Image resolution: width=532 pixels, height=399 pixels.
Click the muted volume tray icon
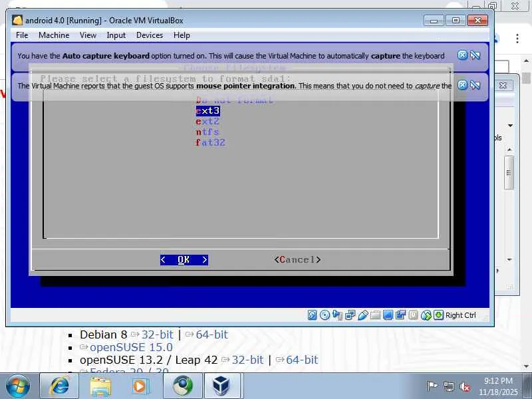[x=464, y=386]
